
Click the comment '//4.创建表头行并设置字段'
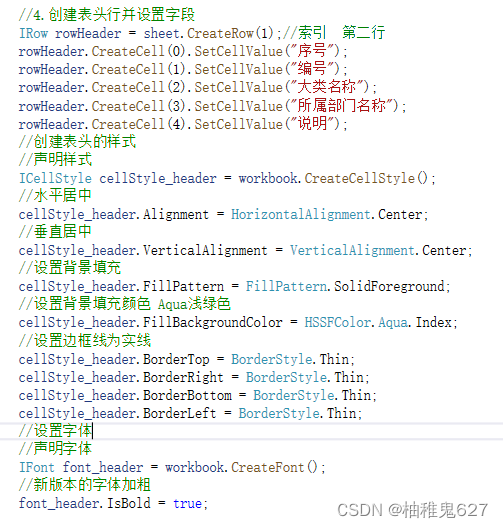point(107,15)
